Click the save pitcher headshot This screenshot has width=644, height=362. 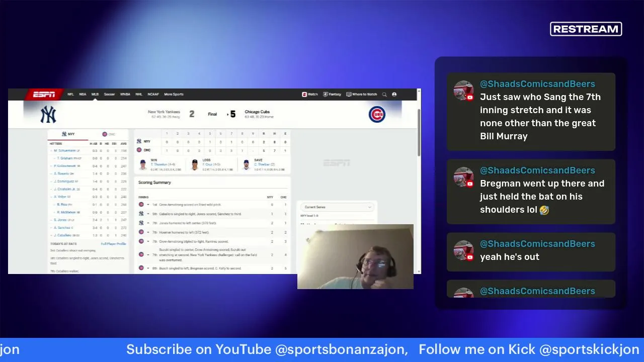point(246,165)
